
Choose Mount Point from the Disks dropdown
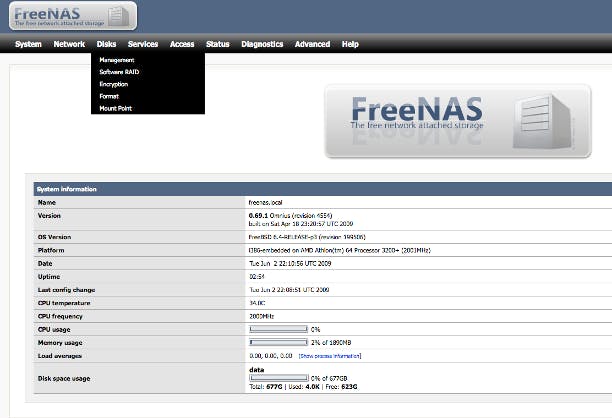(x=116, y=108)
